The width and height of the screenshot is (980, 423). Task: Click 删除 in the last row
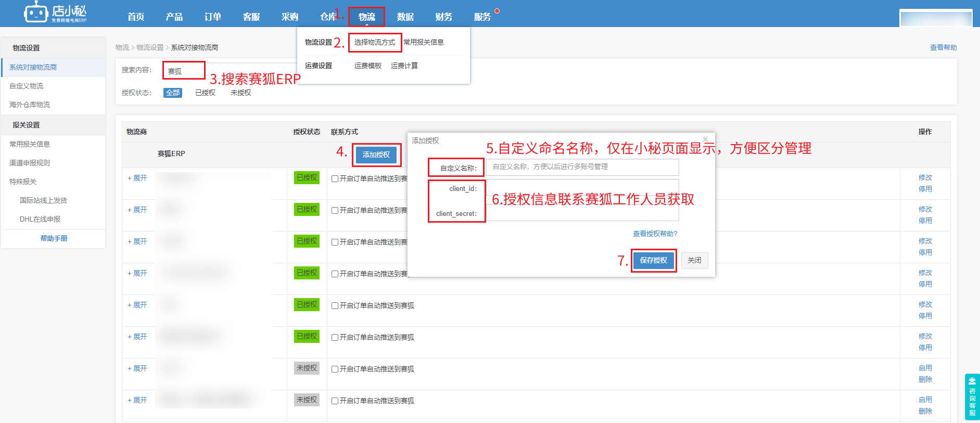click(925, 411)
